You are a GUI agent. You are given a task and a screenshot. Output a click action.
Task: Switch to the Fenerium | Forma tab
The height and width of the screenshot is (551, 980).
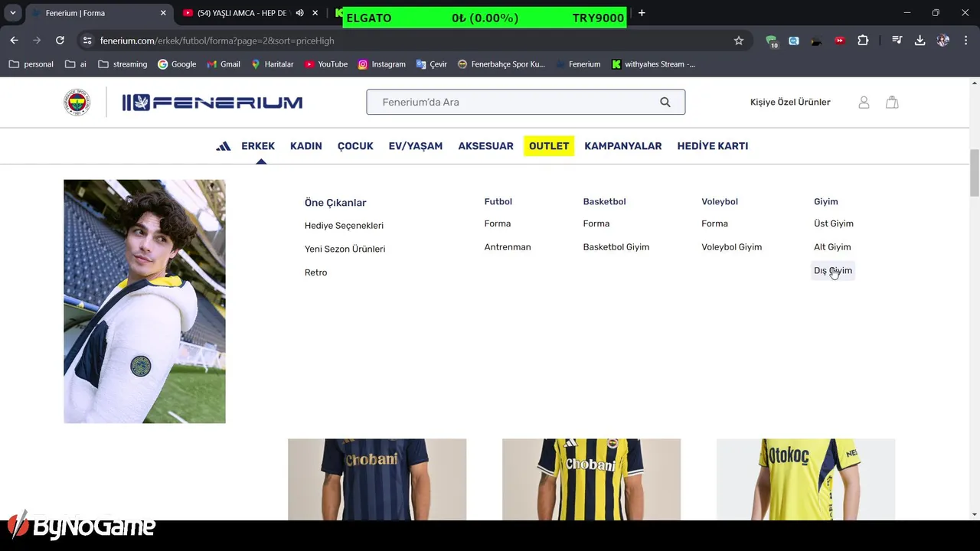click(99, 13)
